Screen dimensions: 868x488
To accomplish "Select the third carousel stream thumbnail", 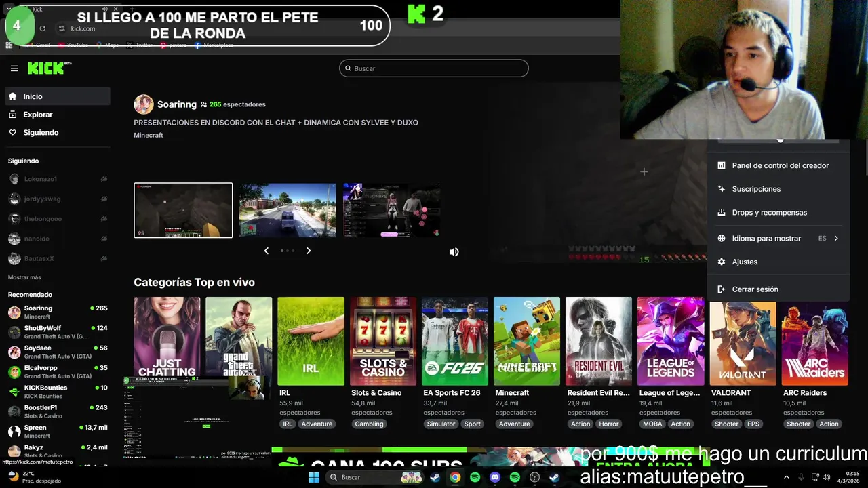I will [392, 210].
